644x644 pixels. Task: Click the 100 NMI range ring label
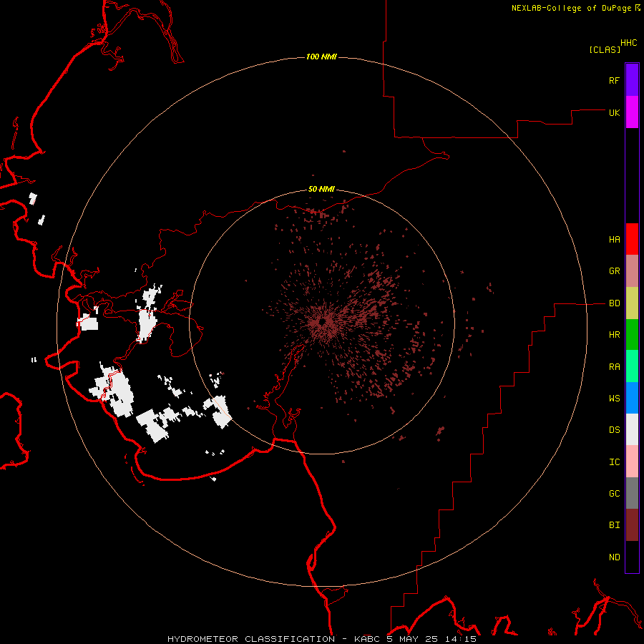coord(321,57)
